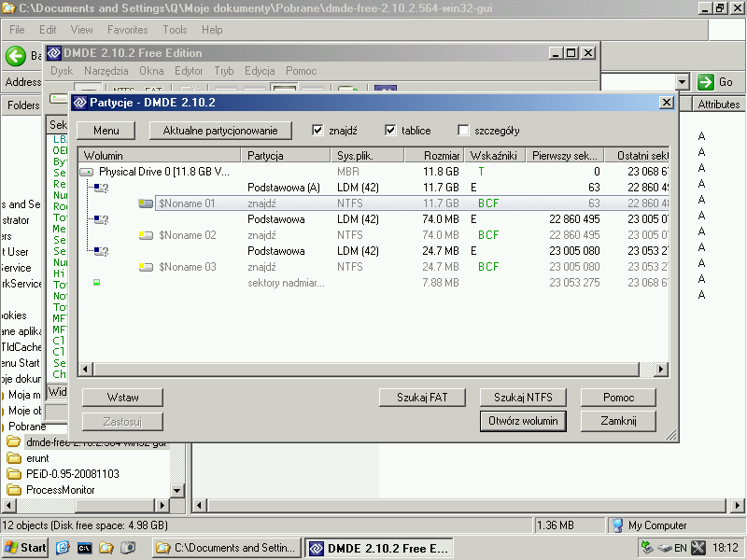Screen dimensions: 747x560
Task: Click the 'MBR' cell of Physical Drive 0
Action: [x=348, y=172]
